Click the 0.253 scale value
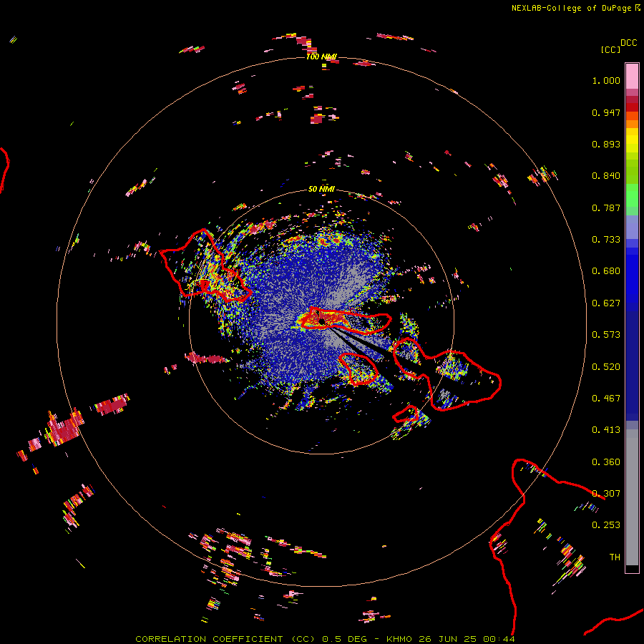The width and height of the screenshot is (644, 644). [606, 525]
